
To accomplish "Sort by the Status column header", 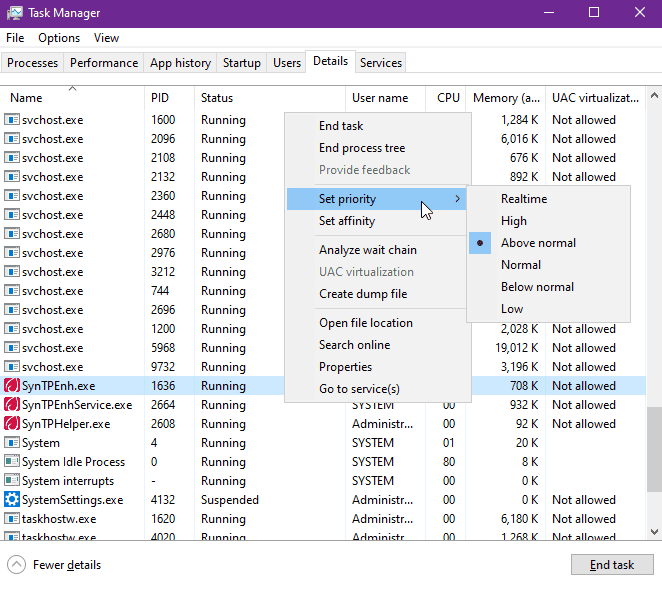I will pos(270,98).
